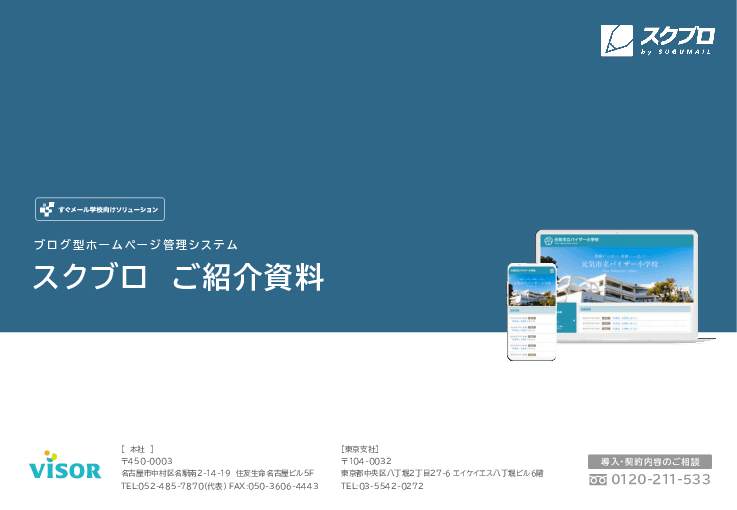Image resolution: width=737 pixels, height=510 pixels.
Task: Select the [本社] heading
Action: [137, 449]
